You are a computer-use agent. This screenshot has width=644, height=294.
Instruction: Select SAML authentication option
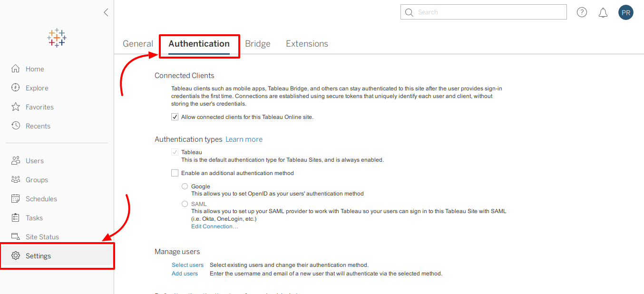(x=185, y=204)
